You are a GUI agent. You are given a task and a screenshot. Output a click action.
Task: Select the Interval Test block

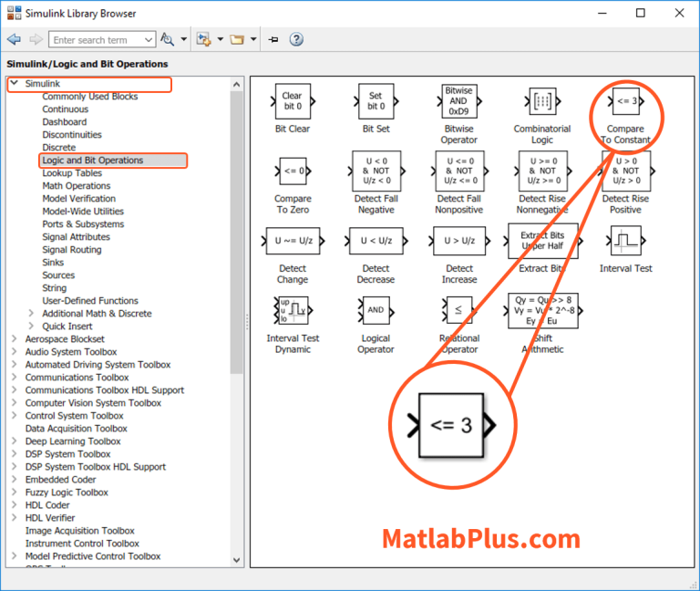click(625, 242)
